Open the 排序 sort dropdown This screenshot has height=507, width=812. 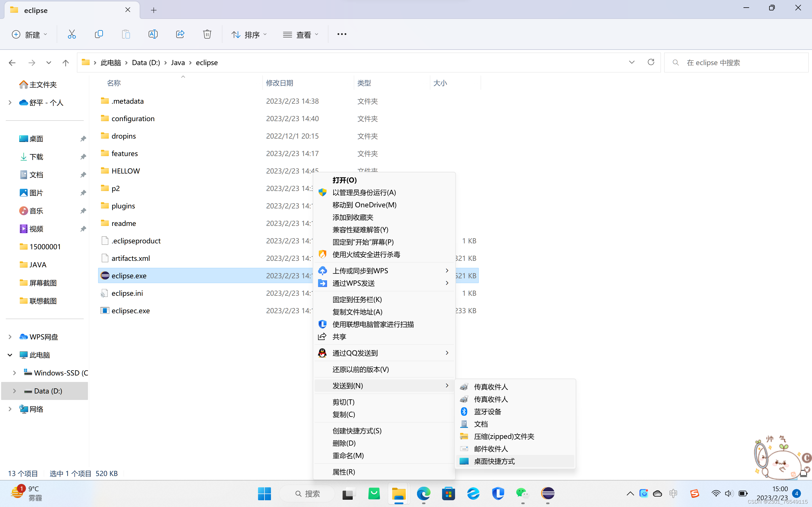(249, 35)
